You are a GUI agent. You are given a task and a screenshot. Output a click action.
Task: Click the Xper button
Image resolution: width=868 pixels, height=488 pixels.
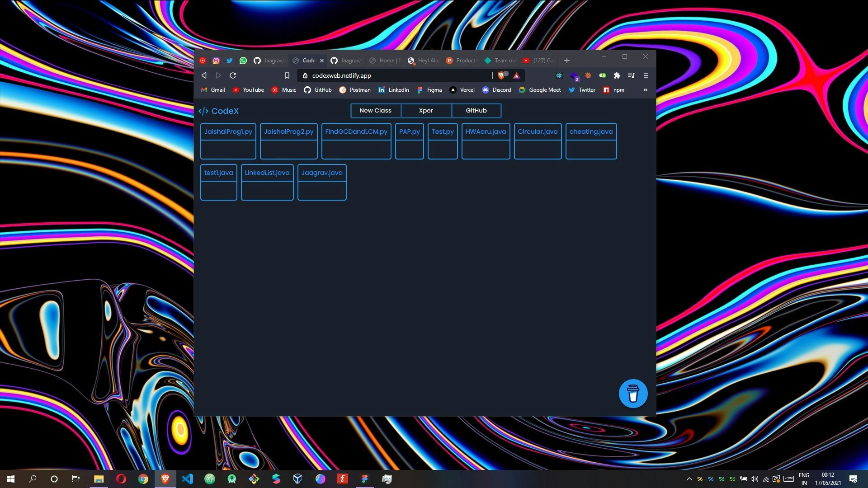[x=426, y=111]
